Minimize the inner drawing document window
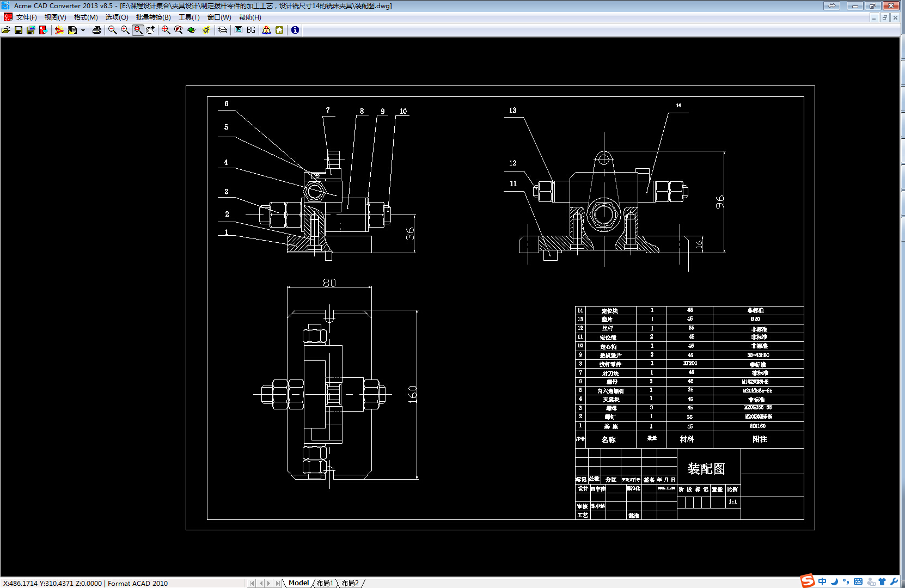Screen dimensions: 905x588 874,17
